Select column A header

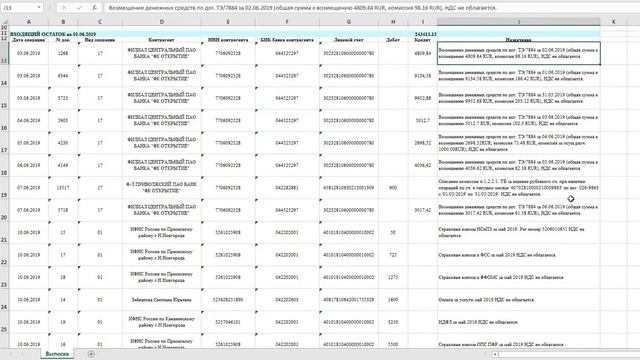click(29, 22)
